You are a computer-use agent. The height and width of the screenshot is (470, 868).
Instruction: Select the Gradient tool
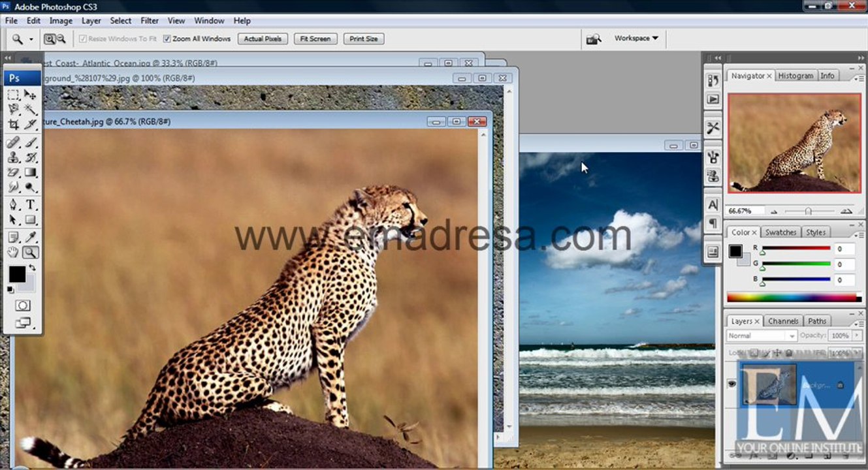tap(31, 173)
